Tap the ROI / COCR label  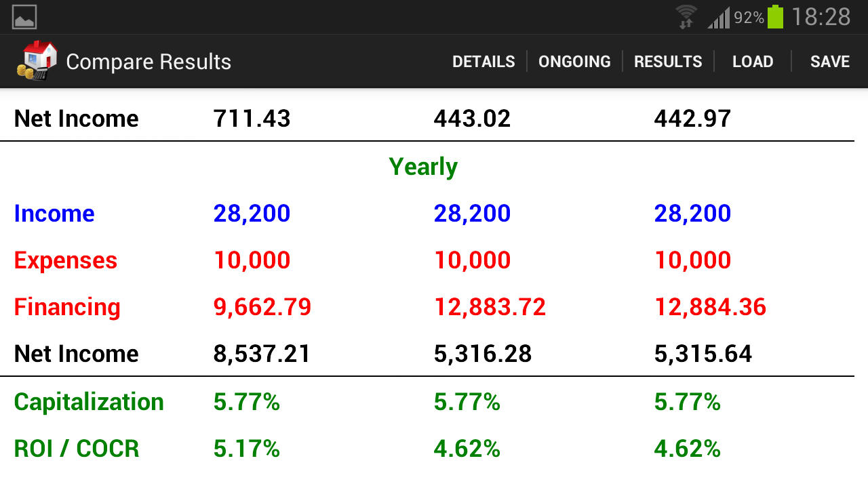tap(77, 449)
